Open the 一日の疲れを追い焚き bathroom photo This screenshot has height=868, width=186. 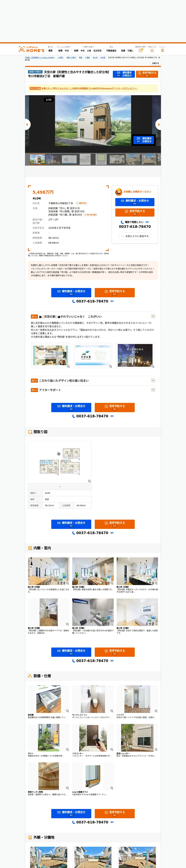click(x=93, y=612)
